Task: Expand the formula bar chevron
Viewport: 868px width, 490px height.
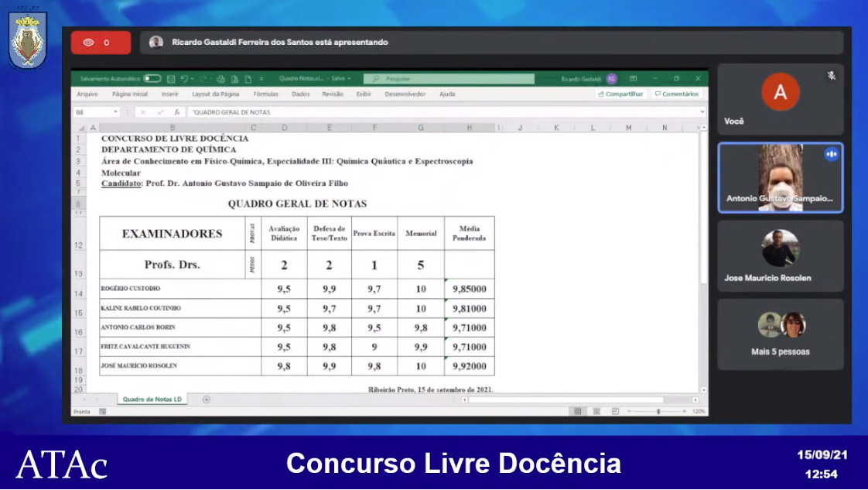Action: (x=702, y=112)
